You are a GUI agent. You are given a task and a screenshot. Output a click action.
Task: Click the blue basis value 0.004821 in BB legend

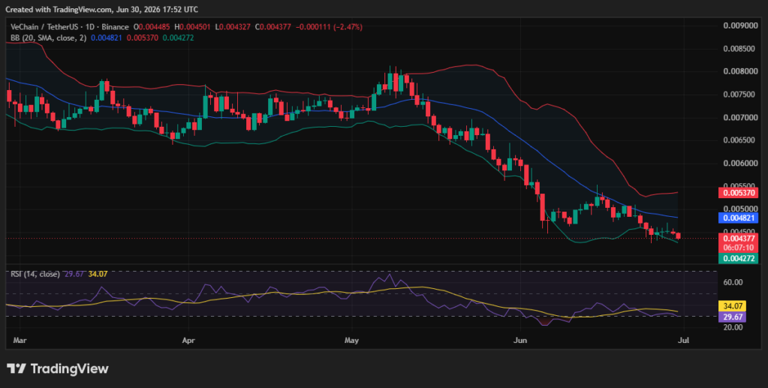[106, 38]
